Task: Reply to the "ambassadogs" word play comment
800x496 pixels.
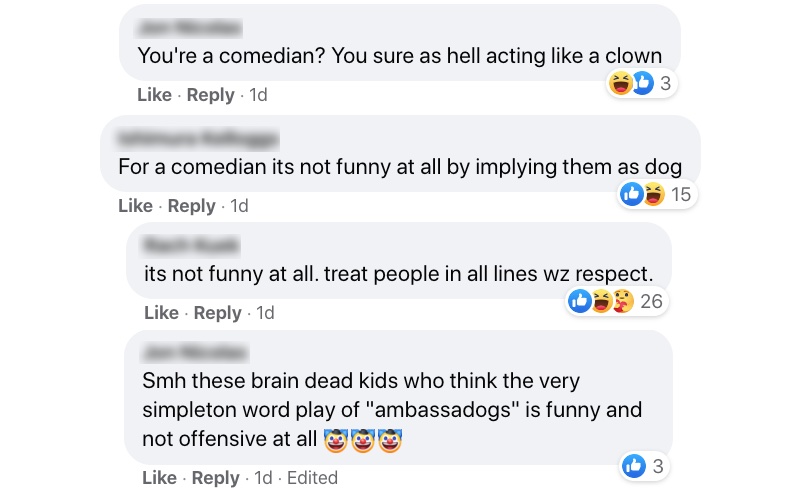Action: click(215, 477)
